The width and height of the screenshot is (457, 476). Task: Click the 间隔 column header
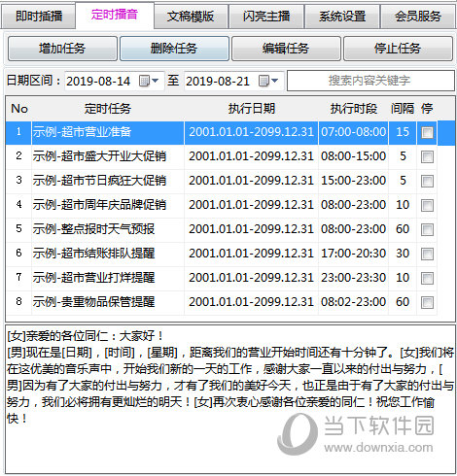(x=403, y=109)
